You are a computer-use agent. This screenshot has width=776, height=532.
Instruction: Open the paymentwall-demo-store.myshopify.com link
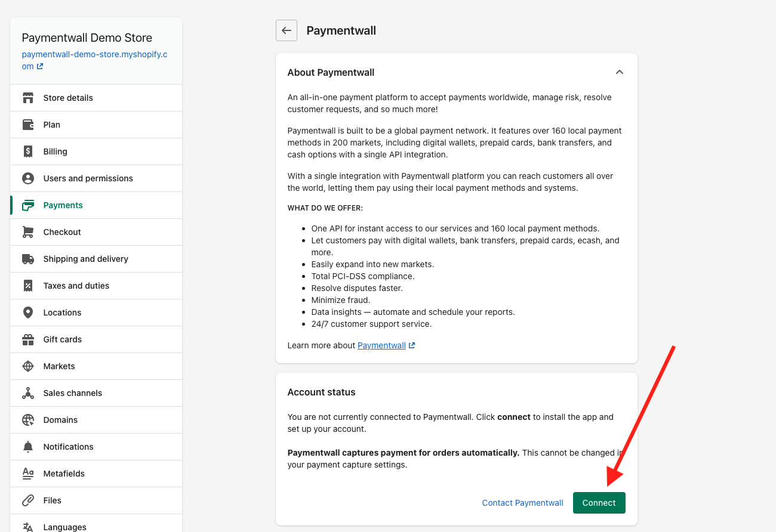click(x=94, y=60)
